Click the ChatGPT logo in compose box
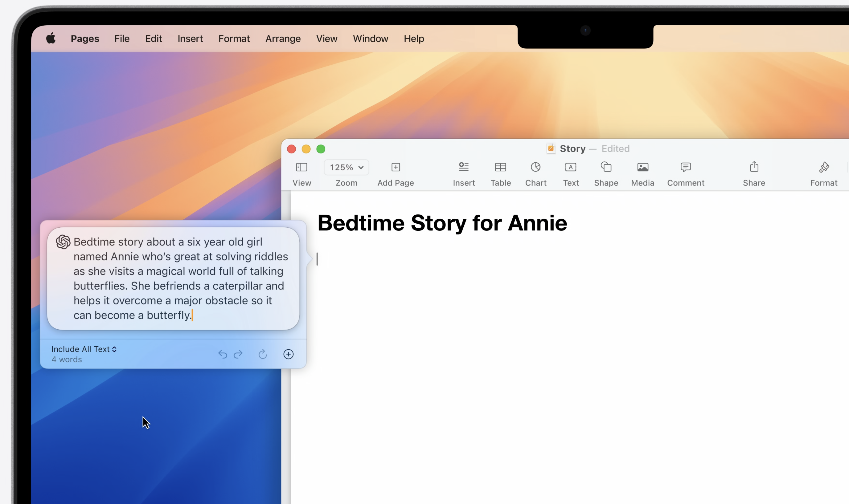 (x=63, y=242)
